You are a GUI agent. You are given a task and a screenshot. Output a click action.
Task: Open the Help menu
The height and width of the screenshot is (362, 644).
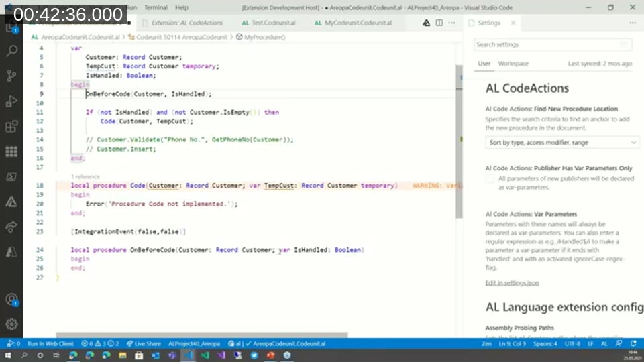tap(182, 7)
